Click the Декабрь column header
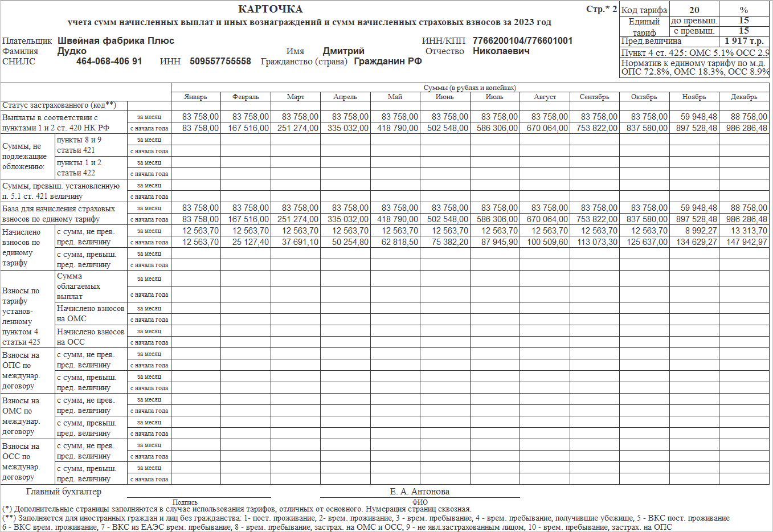Image resolution: width=773 pixels, height=532 pixels. [x=744, y=97]
